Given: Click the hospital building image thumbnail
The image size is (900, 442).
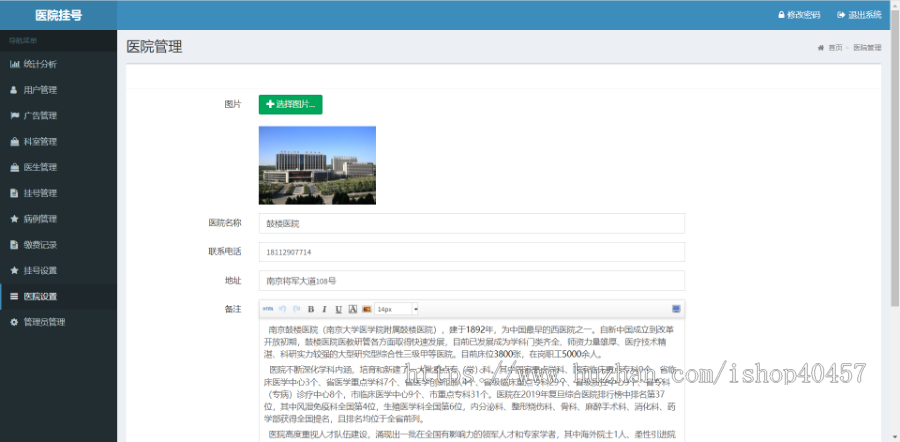Looking at the screenshot, I should [317, 165].
